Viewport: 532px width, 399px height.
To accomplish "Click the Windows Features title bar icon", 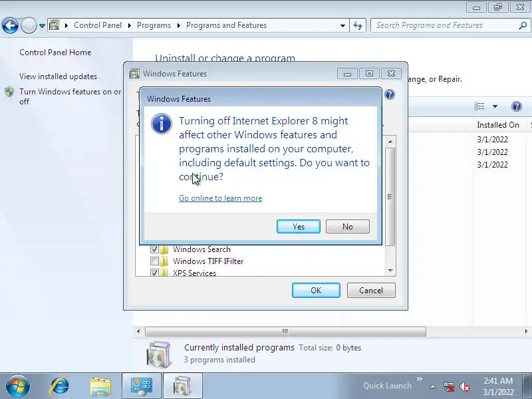I will click(x=135, y=74).
